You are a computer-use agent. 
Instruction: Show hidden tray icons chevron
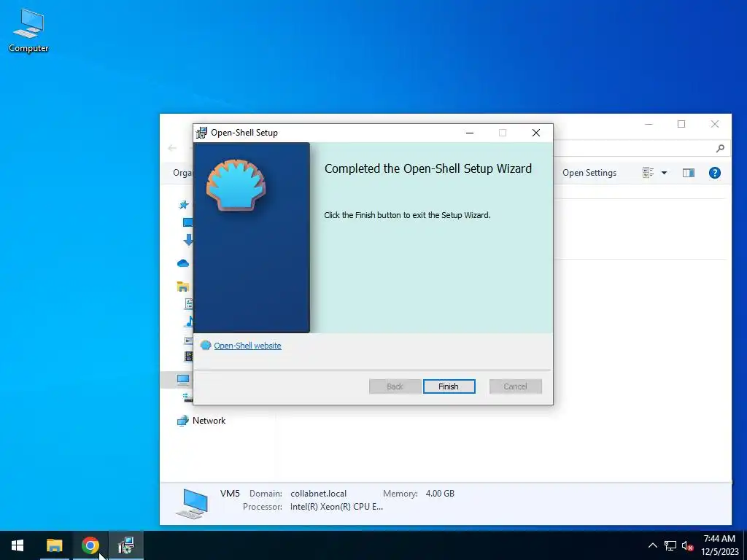pos(653,545)
